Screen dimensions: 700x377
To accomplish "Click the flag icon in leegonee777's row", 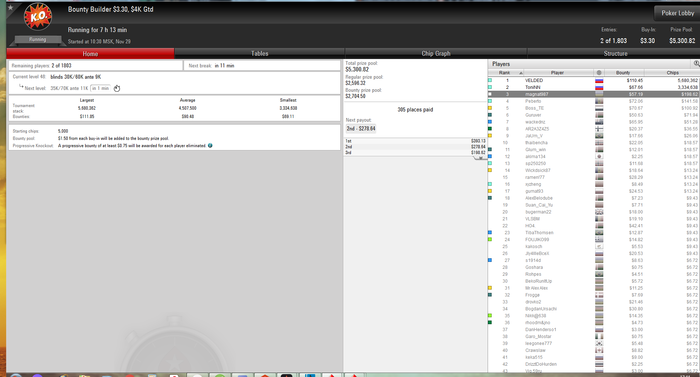I will 599,343.
